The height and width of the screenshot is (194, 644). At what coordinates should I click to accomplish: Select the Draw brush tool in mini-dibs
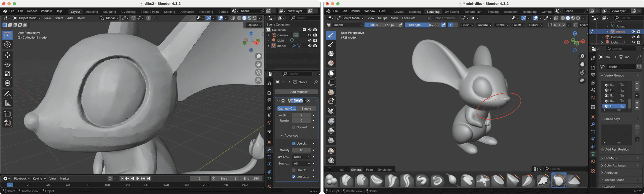tap(331, 35)
